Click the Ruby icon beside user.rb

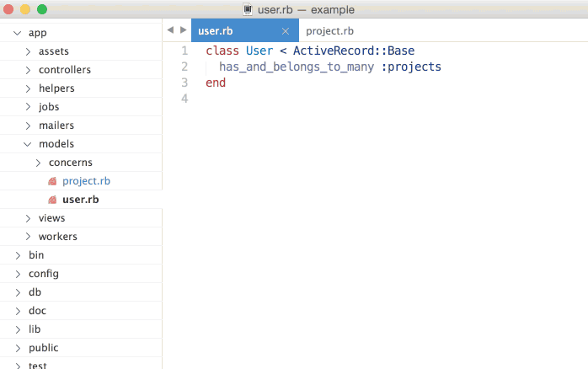[x=52, y=200]
